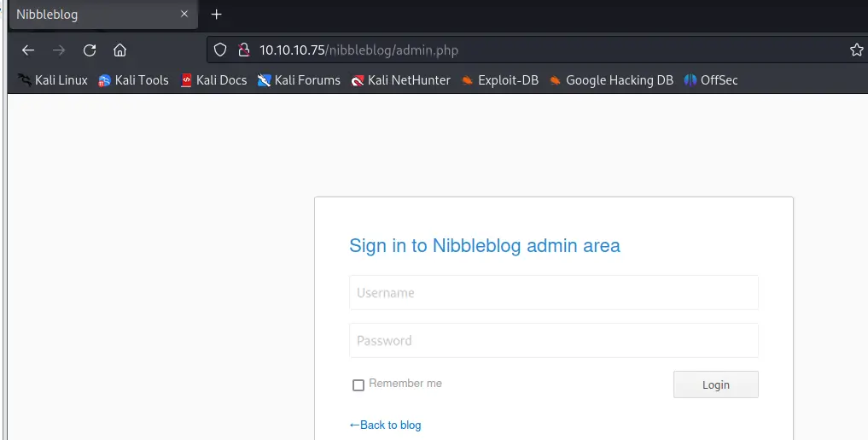Click the insecure connection padlock icon
The width and height of the screenshot is (868, 440).
point(242,50)
